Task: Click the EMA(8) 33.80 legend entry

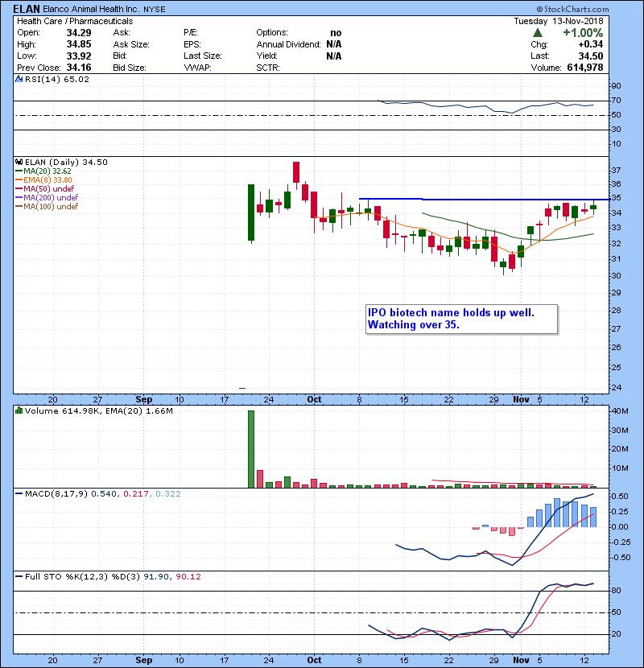Action: click(44, 179)
